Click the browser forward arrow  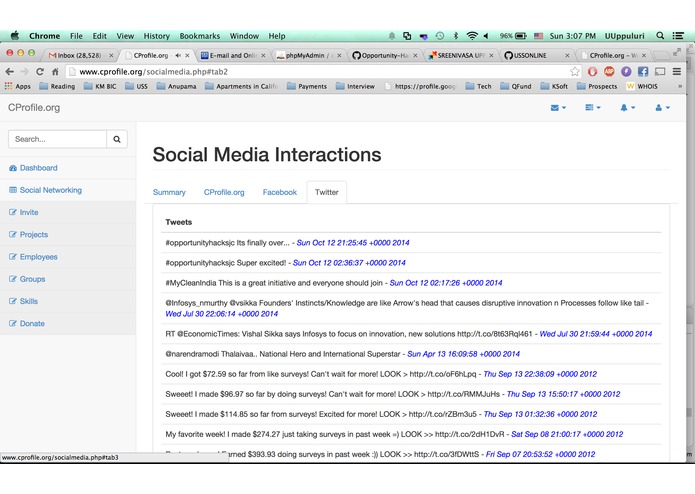24,71
